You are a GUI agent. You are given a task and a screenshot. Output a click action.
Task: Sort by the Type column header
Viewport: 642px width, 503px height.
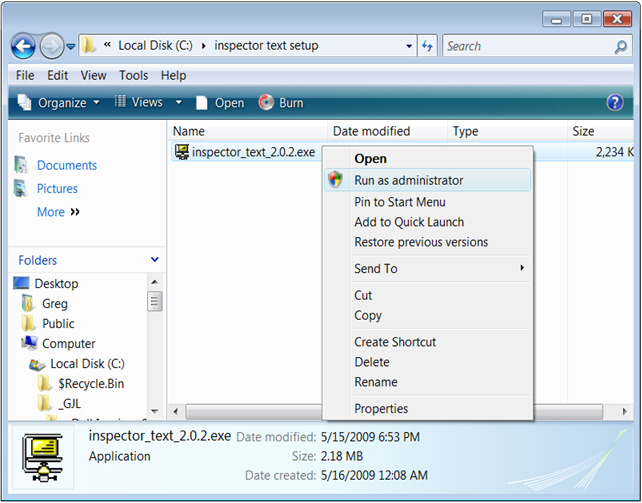tap(507, 131)
